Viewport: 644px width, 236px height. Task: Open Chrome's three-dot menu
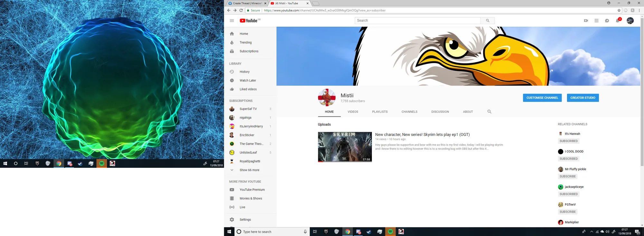[x=639, y=10]
